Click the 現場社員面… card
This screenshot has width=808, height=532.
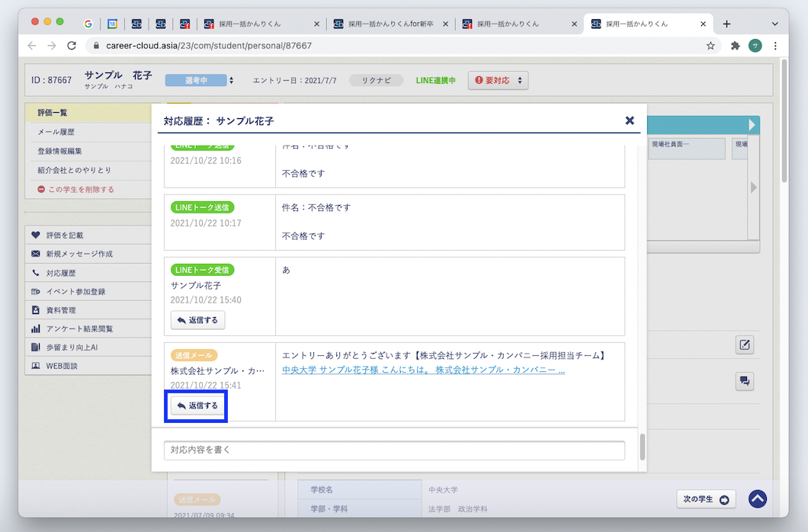coord(686,149)
